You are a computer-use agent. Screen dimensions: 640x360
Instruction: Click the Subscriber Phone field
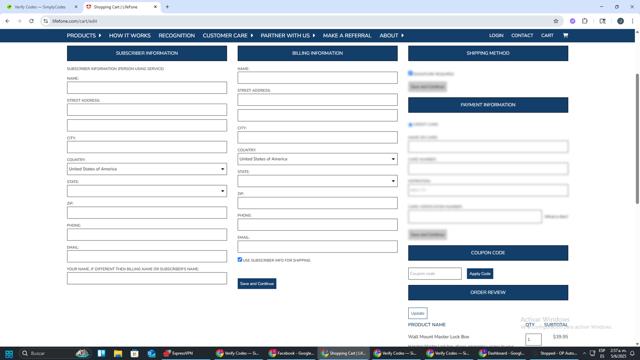pos(147,235)
